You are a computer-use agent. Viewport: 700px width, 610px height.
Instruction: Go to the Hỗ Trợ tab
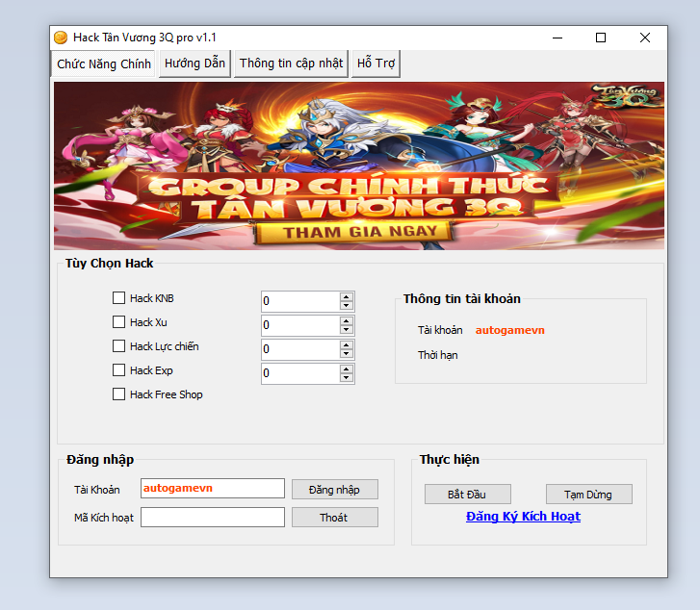(x=376, y=64)
